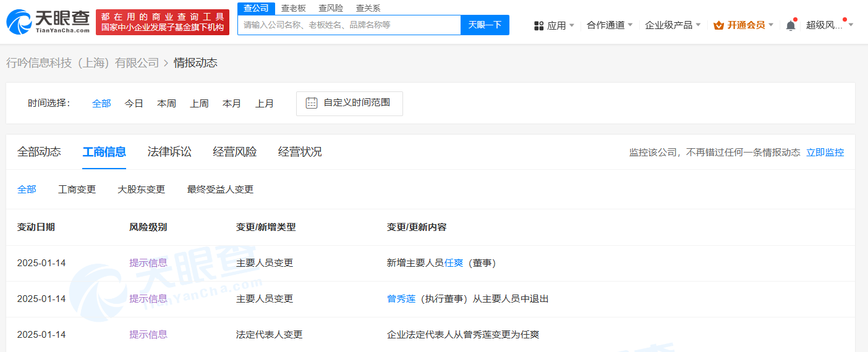The height and width of the screenshot is (352, 868).
Task: Click the calendar icon for custom range
Action: click(312, 103)
